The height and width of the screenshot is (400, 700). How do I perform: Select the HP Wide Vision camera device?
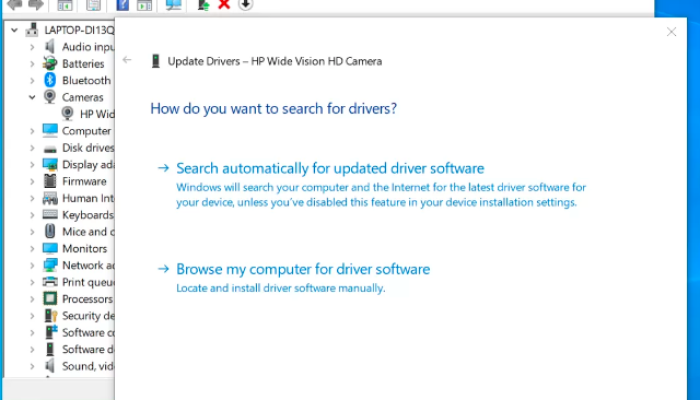click(x=97, y=114)
